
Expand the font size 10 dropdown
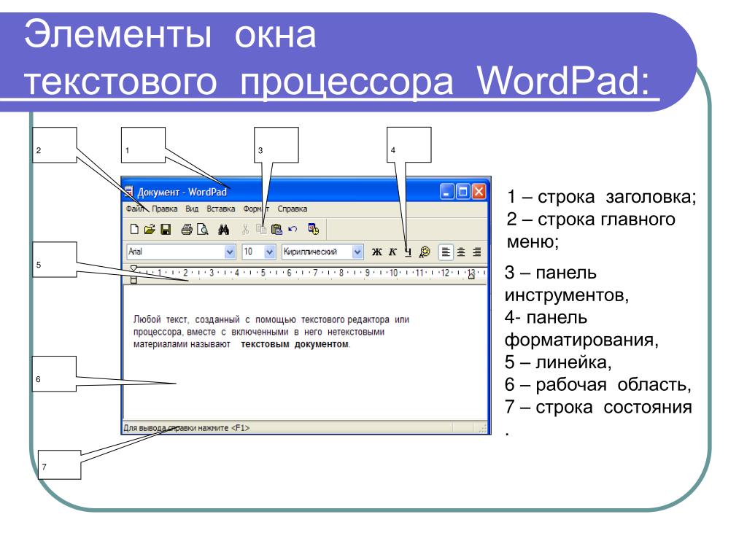tap(270, 252)
